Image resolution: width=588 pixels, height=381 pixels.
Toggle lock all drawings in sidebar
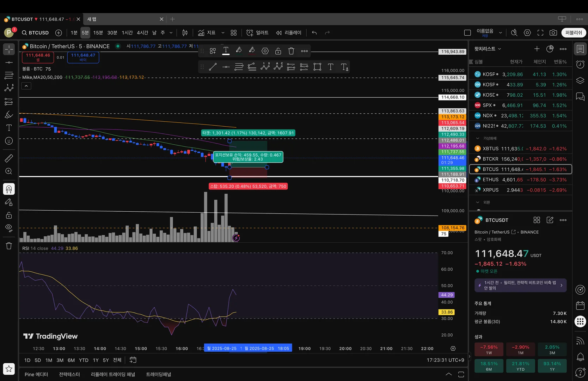(9, 215)
